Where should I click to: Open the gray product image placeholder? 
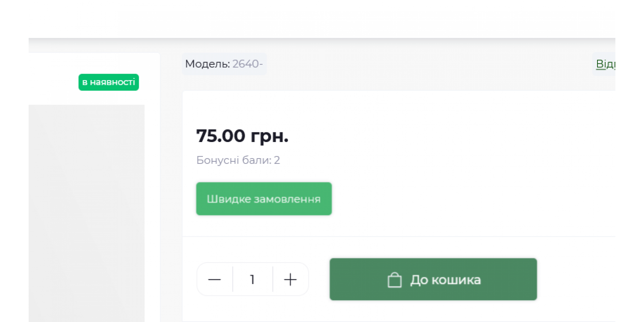click(x=87, y=213)
